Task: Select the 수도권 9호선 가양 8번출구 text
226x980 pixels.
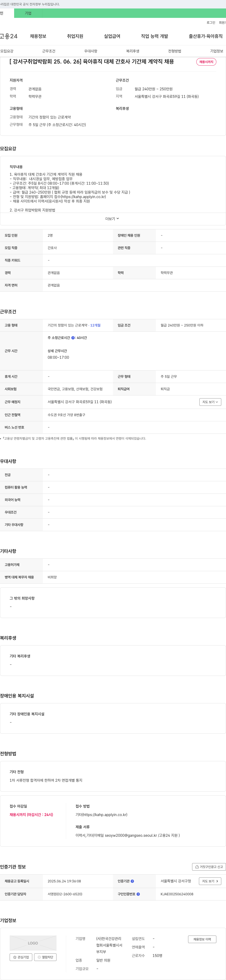Action: tap(67, 415)
